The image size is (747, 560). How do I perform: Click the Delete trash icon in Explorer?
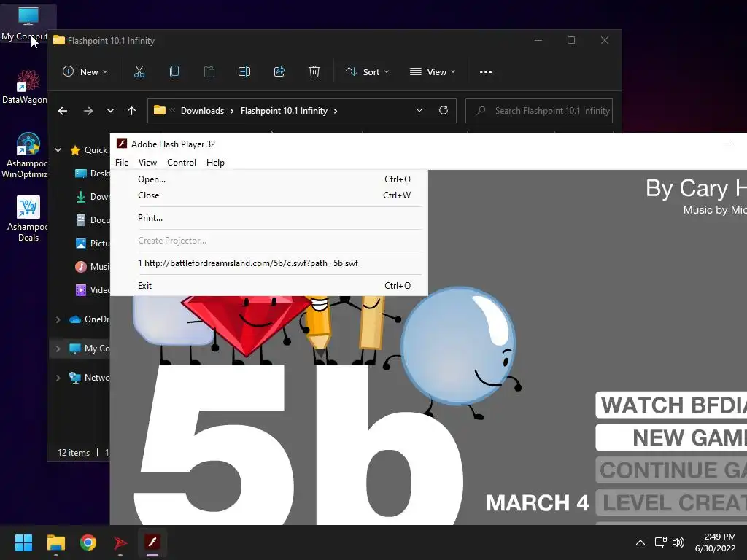click(x=314, y=72)
